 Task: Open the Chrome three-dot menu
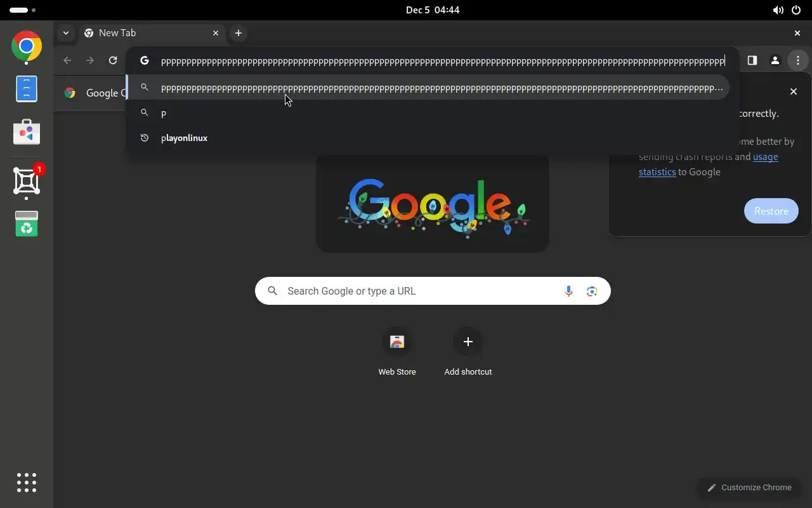[x=797, y=60]
